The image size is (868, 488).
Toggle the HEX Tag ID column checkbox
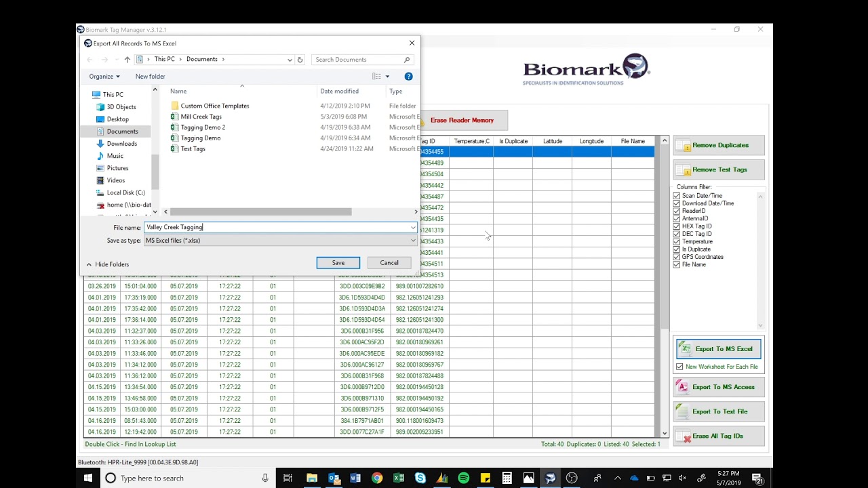(677, 226)
